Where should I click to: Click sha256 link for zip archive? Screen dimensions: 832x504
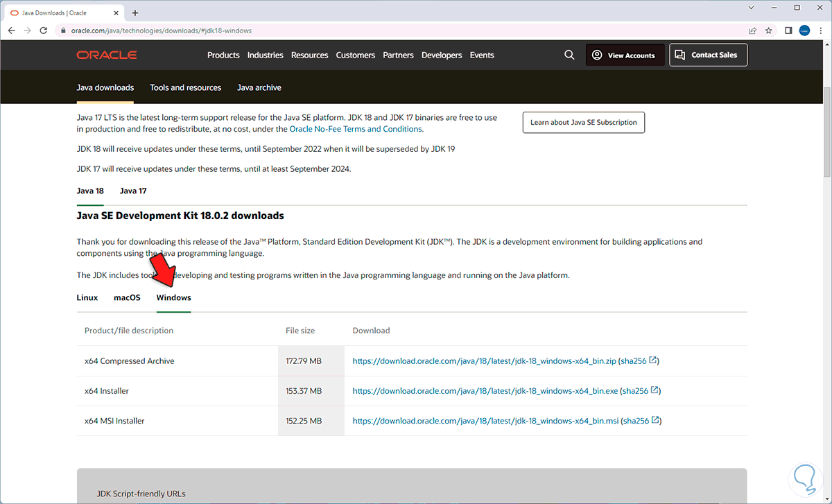pos(634,360)
